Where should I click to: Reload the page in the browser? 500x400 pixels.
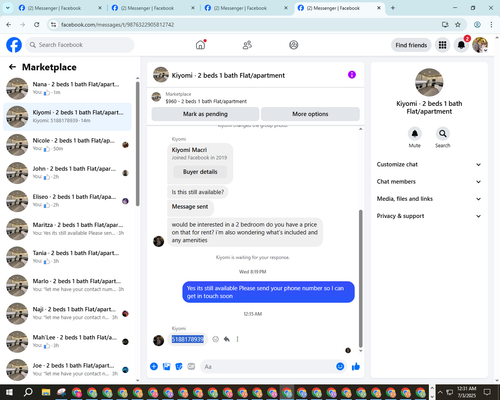(x=37, y=24)
